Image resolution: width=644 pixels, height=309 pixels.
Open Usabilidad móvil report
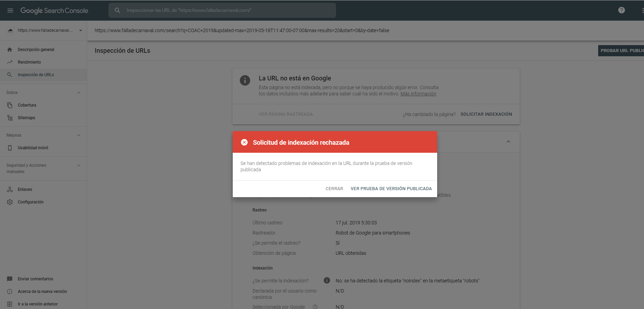point(43,148)
